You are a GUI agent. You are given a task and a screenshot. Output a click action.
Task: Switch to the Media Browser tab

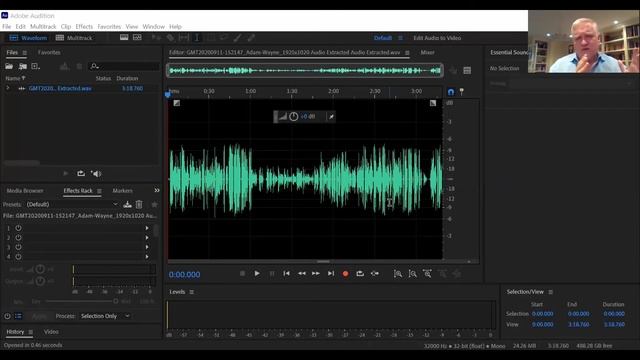pyautogui.click(x=25, y=191)
